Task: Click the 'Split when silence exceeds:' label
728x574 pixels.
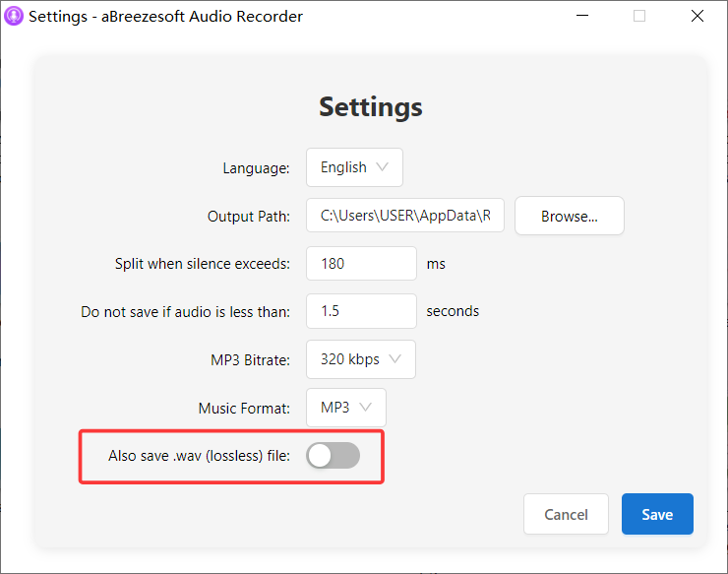Action: coord(203,264)
